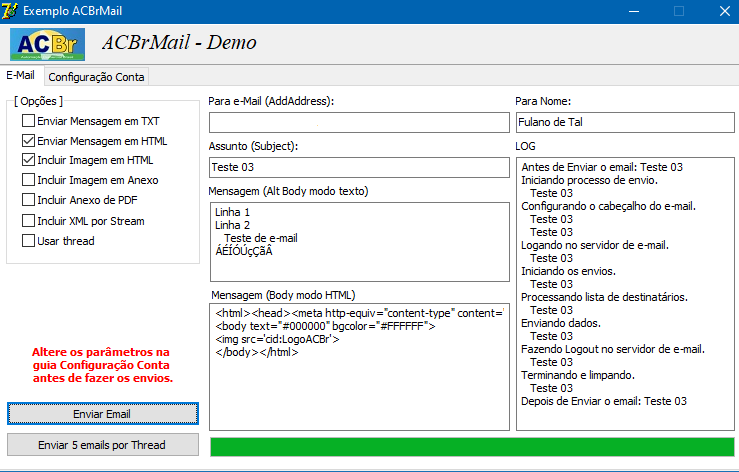Select log line 'Iniciando processo de envio.'

tap(589, 180)
